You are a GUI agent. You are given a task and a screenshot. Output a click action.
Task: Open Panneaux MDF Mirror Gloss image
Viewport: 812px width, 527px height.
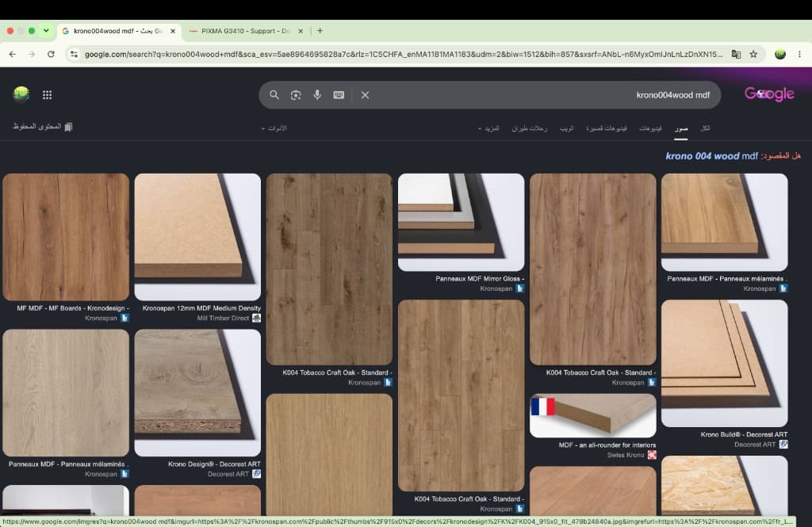click(461, 222)
